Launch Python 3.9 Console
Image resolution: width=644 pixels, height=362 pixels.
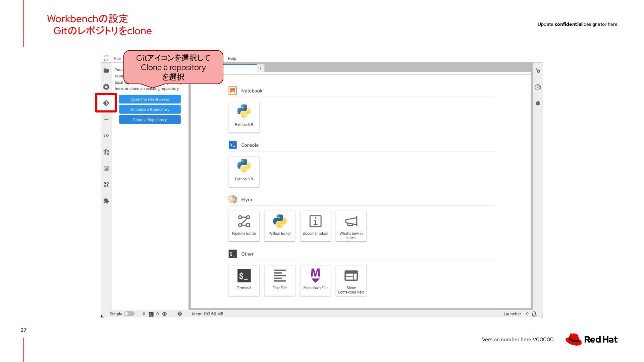244,172
